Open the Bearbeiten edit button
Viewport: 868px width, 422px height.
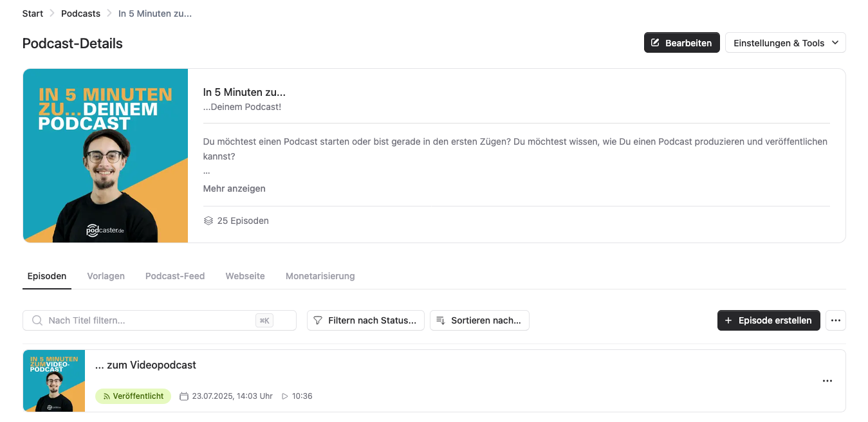[x=681, y=43]
